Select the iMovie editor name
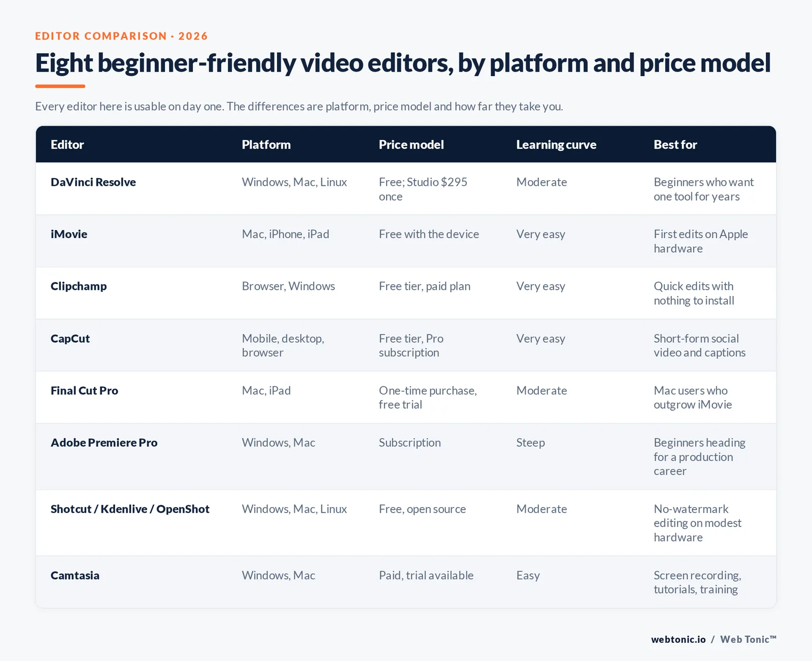This screenshot has height=661, width=812. (x=69, y=234)
